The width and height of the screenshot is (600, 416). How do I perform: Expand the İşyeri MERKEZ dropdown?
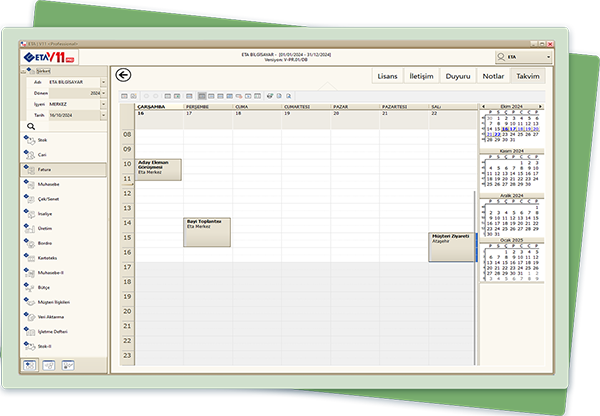tap(104, 104)
